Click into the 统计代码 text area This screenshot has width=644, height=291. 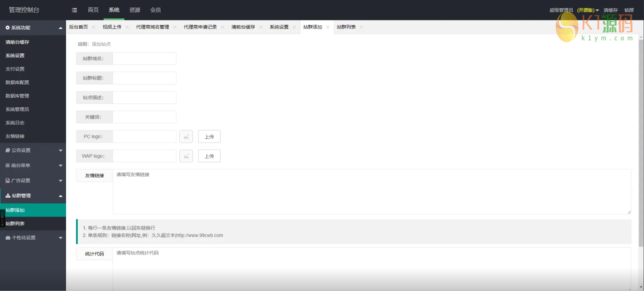click(x=372, y=269)
